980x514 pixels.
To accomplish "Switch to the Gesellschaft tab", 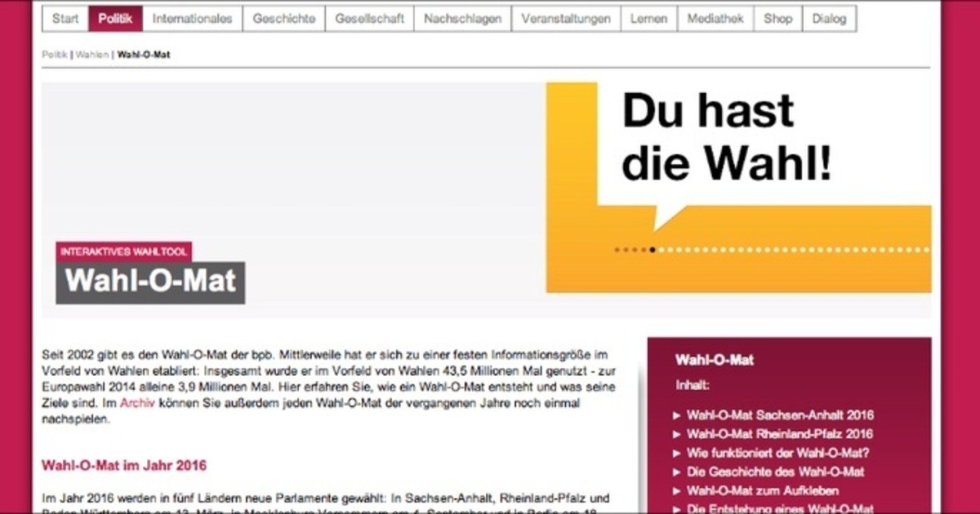I will click(x=369, y=19).
